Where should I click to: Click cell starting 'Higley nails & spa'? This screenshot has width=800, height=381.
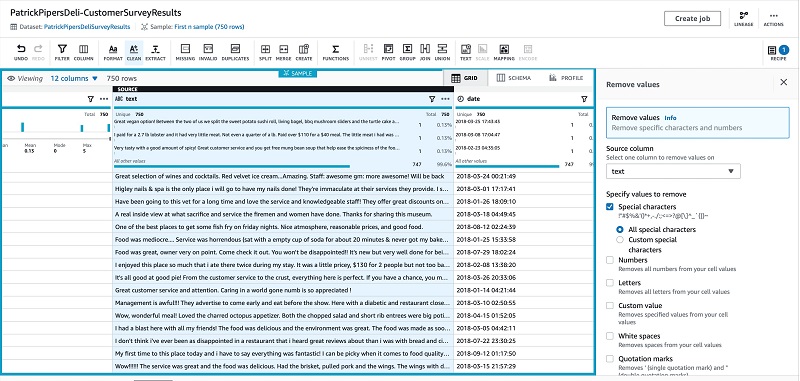pos(283,189)
